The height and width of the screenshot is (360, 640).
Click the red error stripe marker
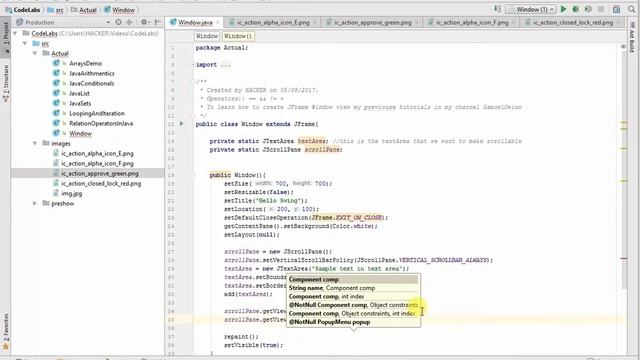tap(624, 258)
